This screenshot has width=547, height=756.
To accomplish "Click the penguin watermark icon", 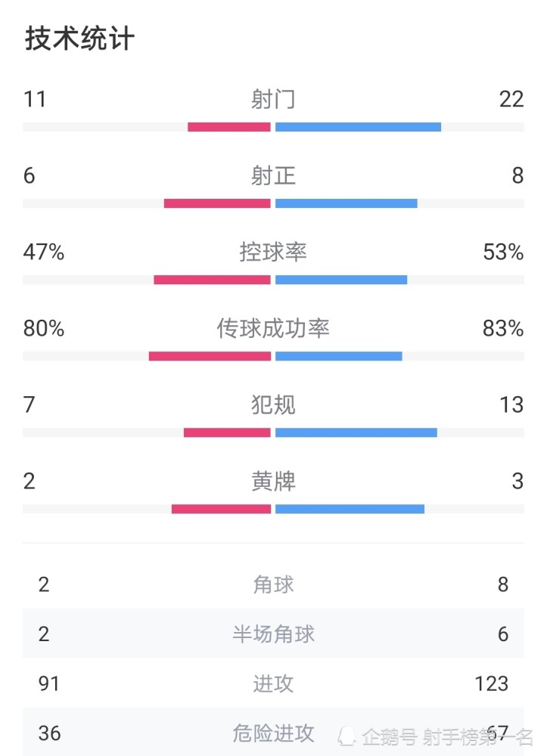I will [347, 736].
